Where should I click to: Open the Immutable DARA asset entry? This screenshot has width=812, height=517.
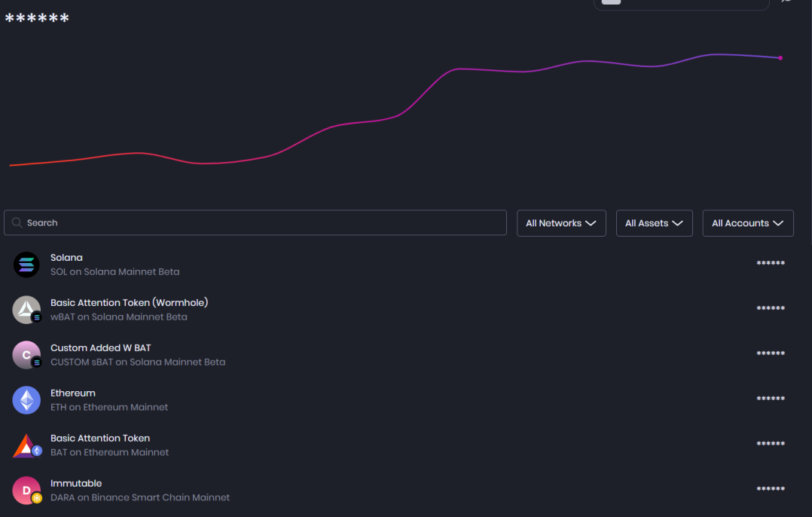coord(398,491)
